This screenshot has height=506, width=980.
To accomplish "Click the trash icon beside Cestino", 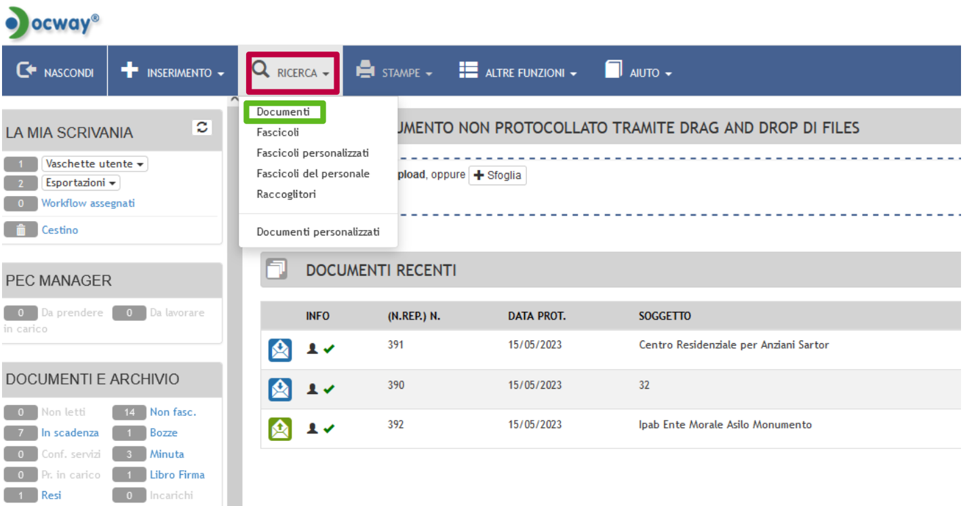I will click(x=20, y=231).
